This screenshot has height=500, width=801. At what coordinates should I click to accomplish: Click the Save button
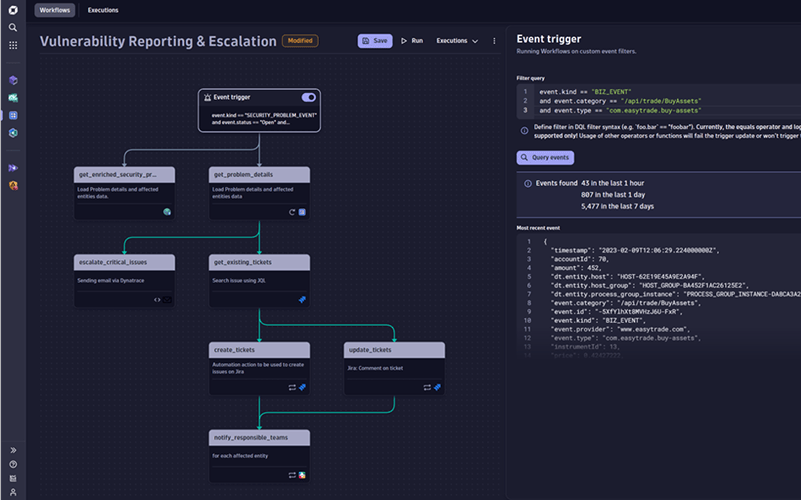(375, 41)
